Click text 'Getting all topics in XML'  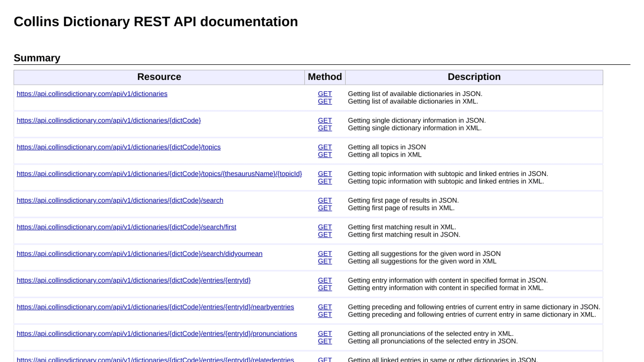pos(385,154)
